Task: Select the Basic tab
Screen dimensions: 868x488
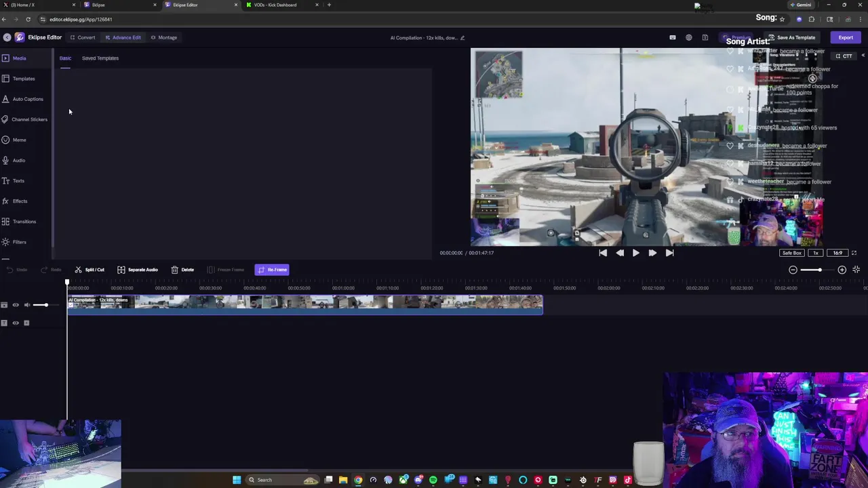Action: [65, 58]
